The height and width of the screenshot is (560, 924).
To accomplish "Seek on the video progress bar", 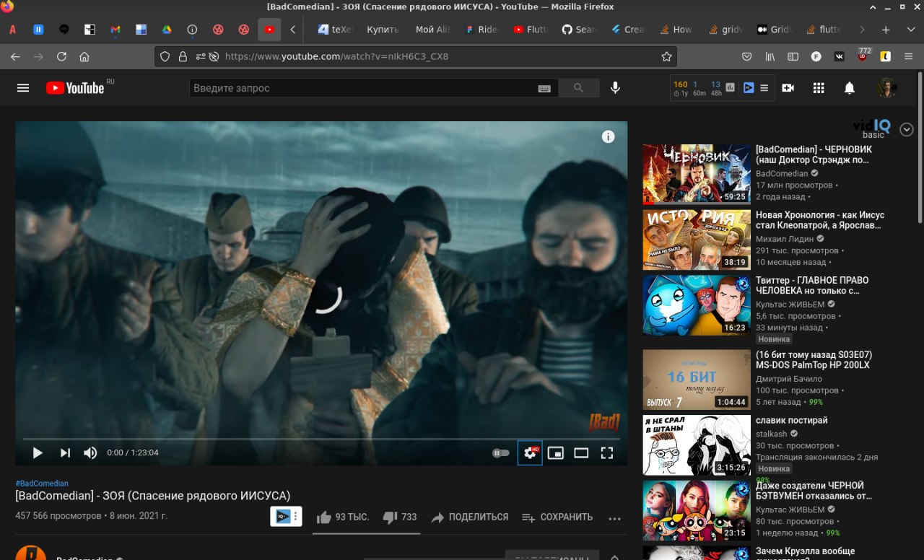I will coord(321,439).
